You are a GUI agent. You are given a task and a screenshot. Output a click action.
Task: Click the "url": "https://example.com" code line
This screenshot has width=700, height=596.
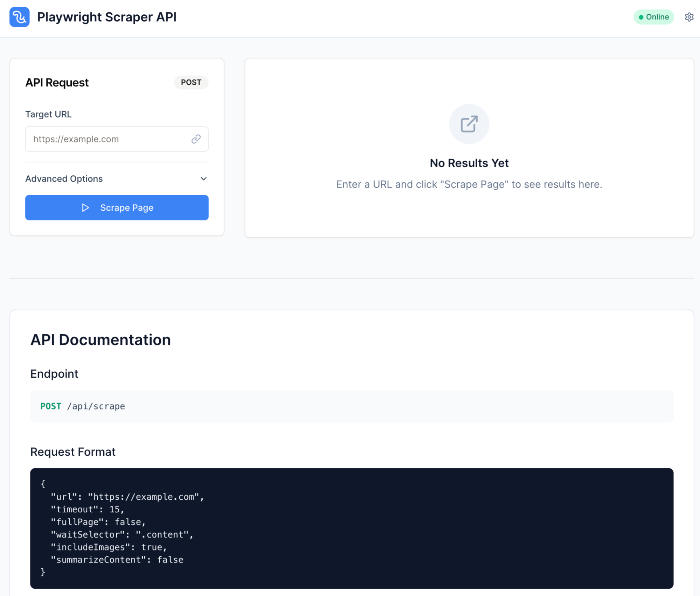click(x=127, y=497)
